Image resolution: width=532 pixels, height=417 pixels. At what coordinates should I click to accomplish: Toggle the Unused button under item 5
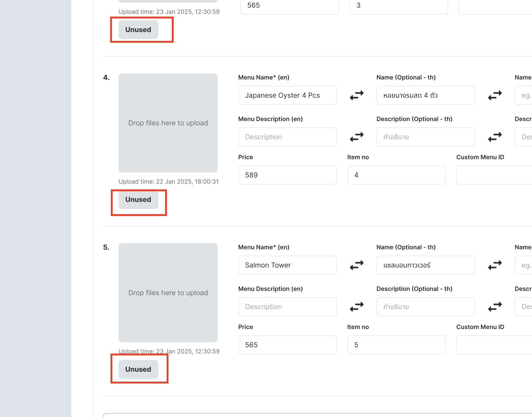138,369
